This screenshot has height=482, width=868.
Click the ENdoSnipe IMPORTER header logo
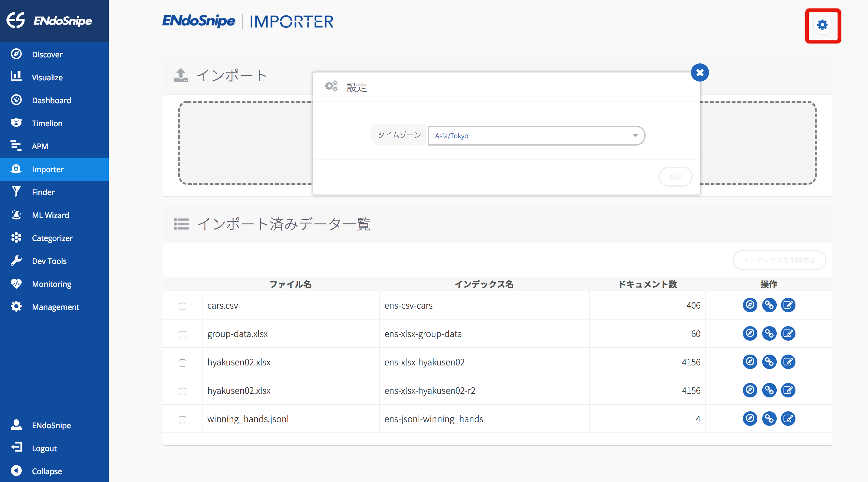pos(248,21)
